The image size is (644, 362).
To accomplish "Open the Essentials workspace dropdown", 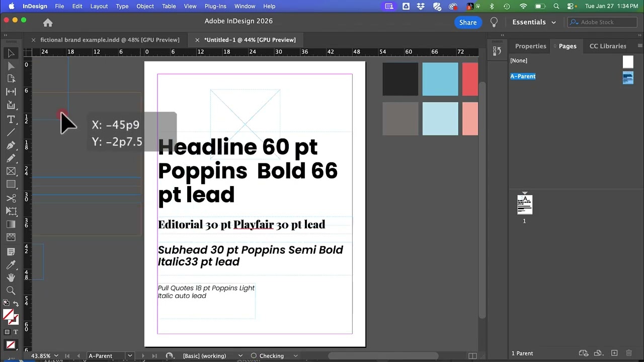I will coord(534,22).
